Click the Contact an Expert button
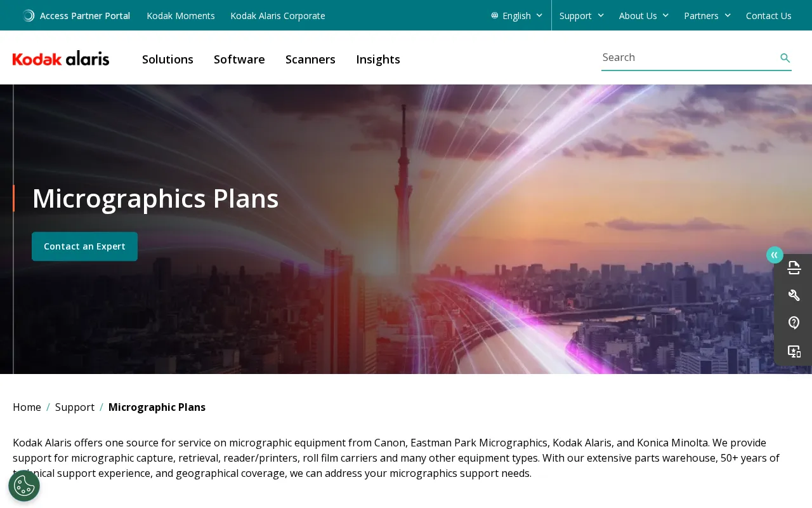 (x=84, y=246)
